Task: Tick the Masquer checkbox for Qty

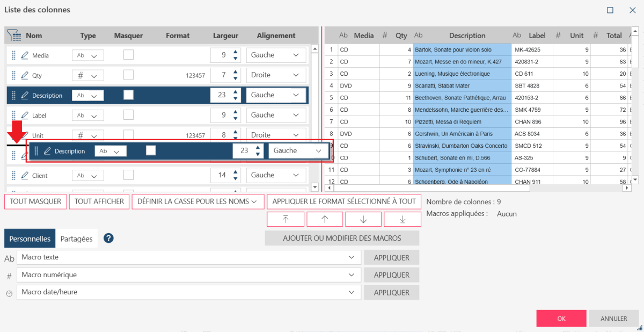Action: coord(128,75)
